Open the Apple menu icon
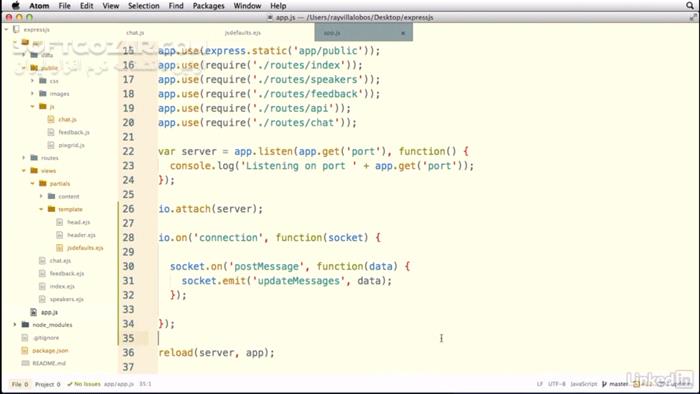This screenshot has height=394, width=700. 16,5
